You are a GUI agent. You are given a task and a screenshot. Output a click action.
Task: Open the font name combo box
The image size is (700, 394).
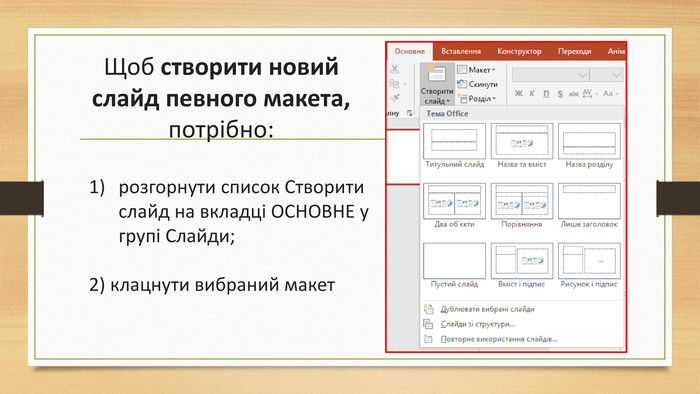[550, 75]
